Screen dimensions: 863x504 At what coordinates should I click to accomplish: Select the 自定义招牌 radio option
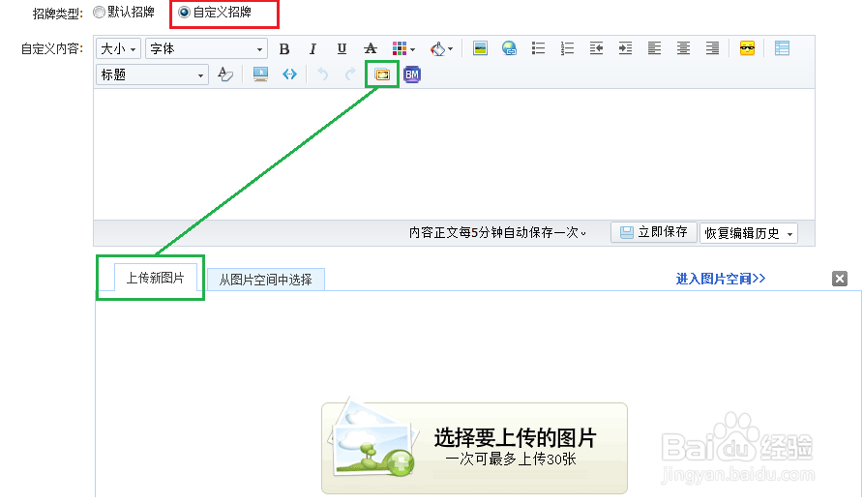pyautogui.click(x=184, y=13)
